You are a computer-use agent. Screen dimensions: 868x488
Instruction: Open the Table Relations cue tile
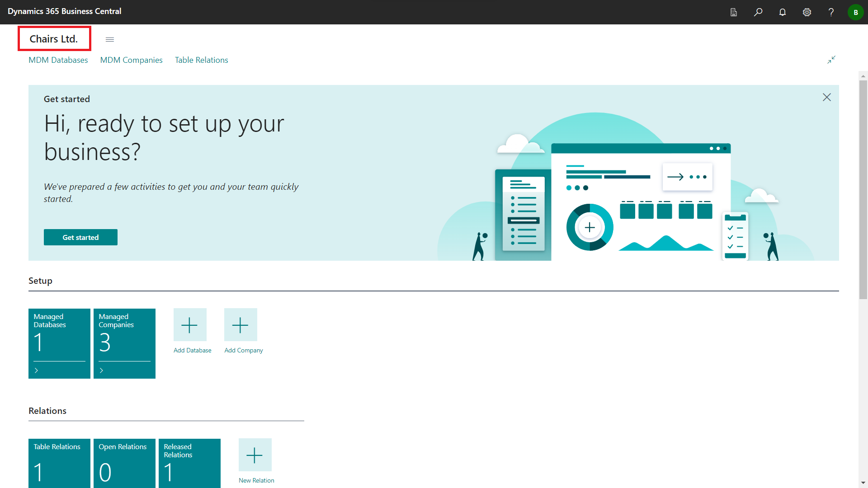59,463
